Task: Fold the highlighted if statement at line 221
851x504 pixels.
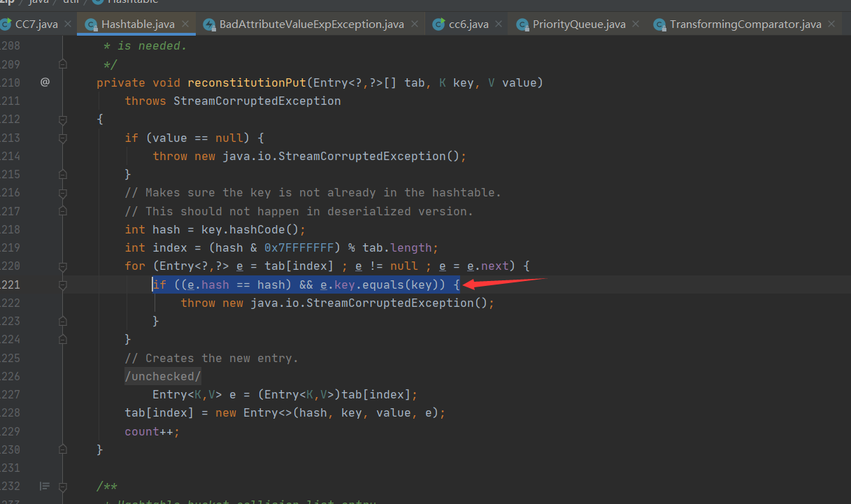Action: [x=63, y=285]
